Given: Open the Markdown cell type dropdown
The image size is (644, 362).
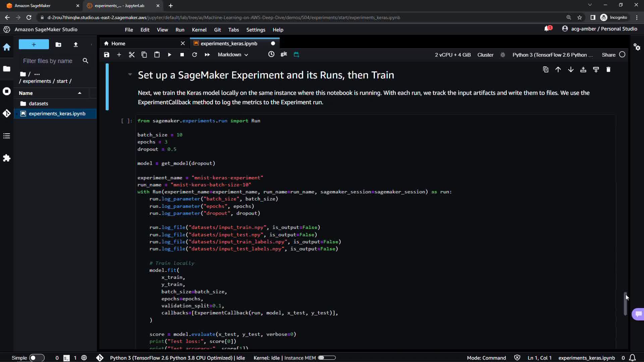Looking at the screenshot, I should pyautogui.click(x=233, y=55).
